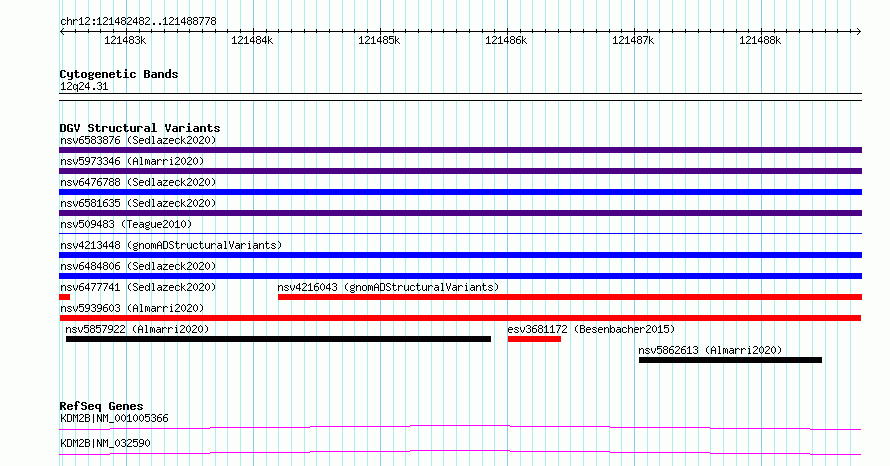The image size is (890, 466).
Task: Open the nsv5939603 (Almarri2020) label
Action: point(132,308)
